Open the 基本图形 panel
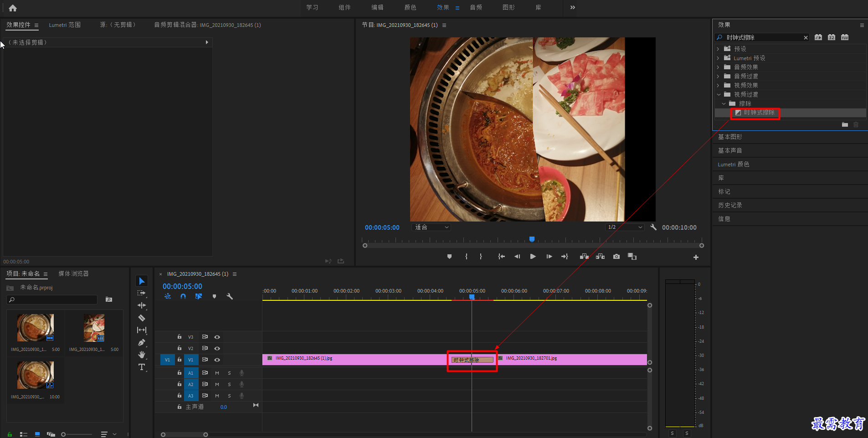This screenshot has width=868, height=438. [730, 137]
